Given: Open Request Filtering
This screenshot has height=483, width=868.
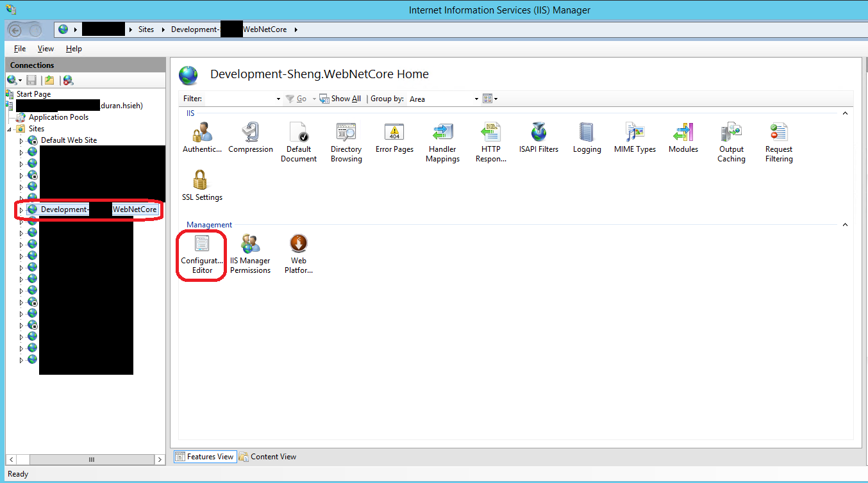Looking at the screenshot, I should click(779, 143).
